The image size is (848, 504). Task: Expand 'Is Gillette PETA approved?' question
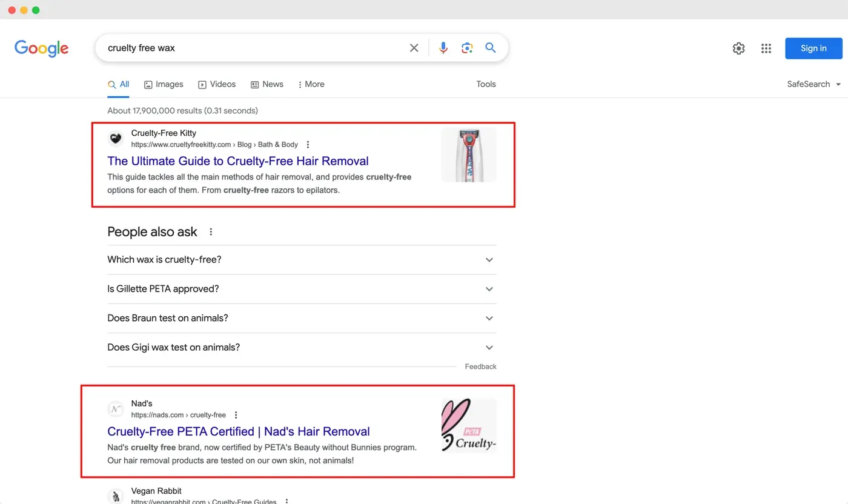[302, 289]
